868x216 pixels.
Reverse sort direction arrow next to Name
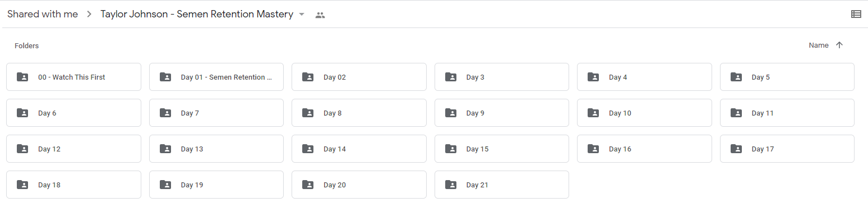pyautogui.click(x=839, y=45)
